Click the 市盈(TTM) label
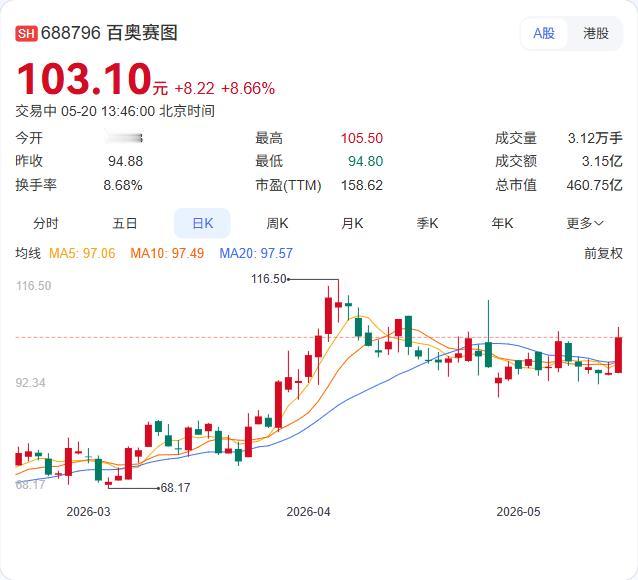Image resolution: width=638 pixels, height=580 pixels. click(x=288, y=185)
